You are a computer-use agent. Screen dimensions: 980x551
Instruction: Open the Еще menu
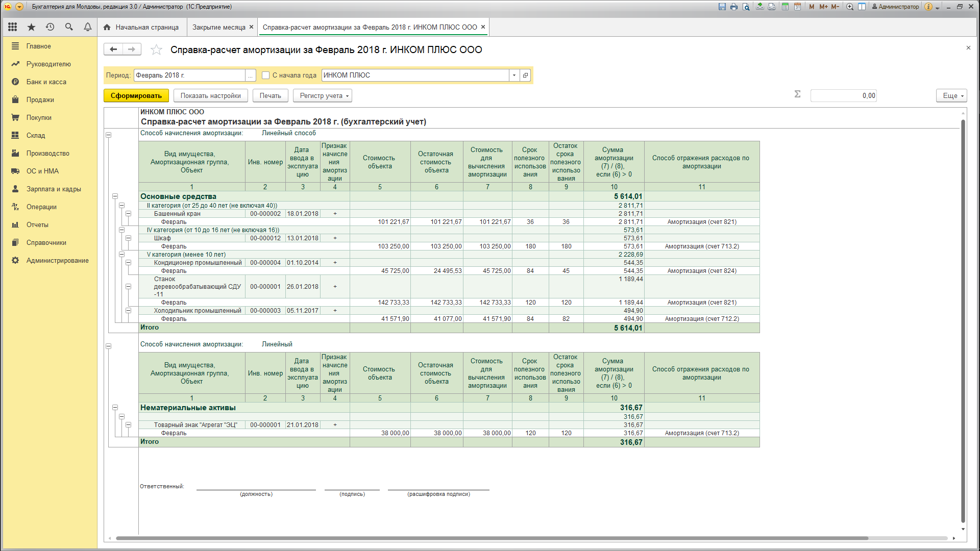(x=951, y=96)
